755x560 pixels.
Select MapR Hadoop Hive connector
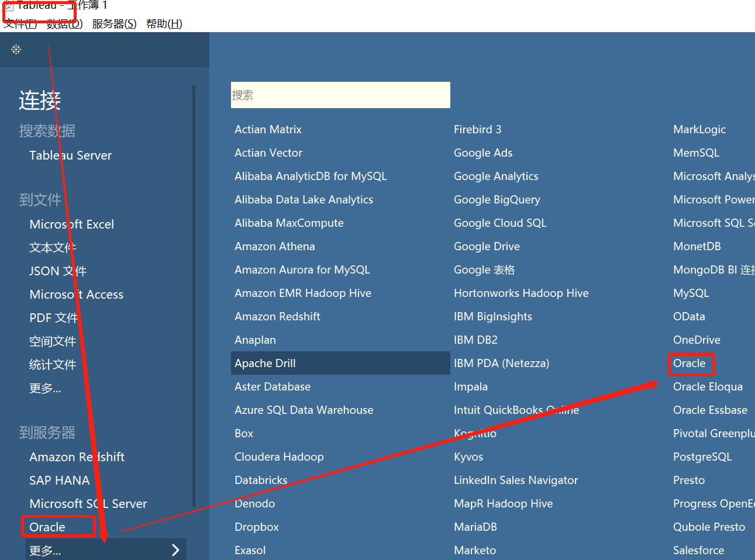(x=504, y=503)
